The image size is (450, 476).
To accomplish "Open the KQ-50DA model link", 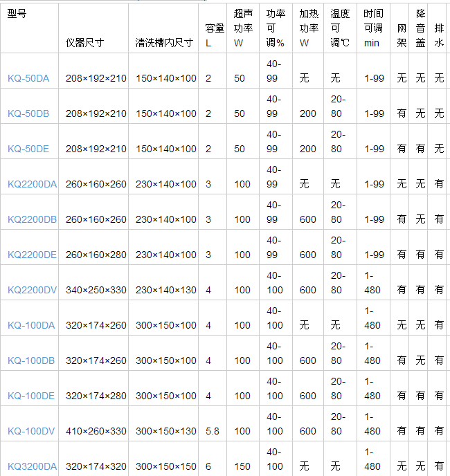I will click(28, 78).
